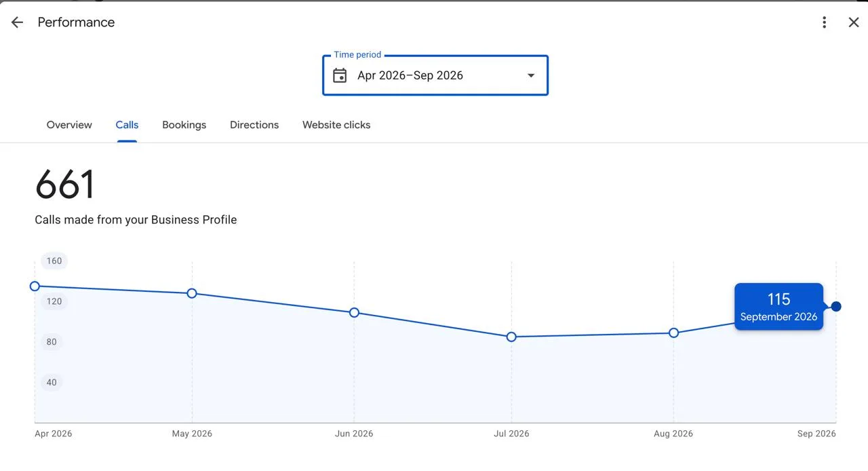The height and width of the screenshot is (471, 868).
Task: Click the 40 y-axis label
Action: point(52,383)
